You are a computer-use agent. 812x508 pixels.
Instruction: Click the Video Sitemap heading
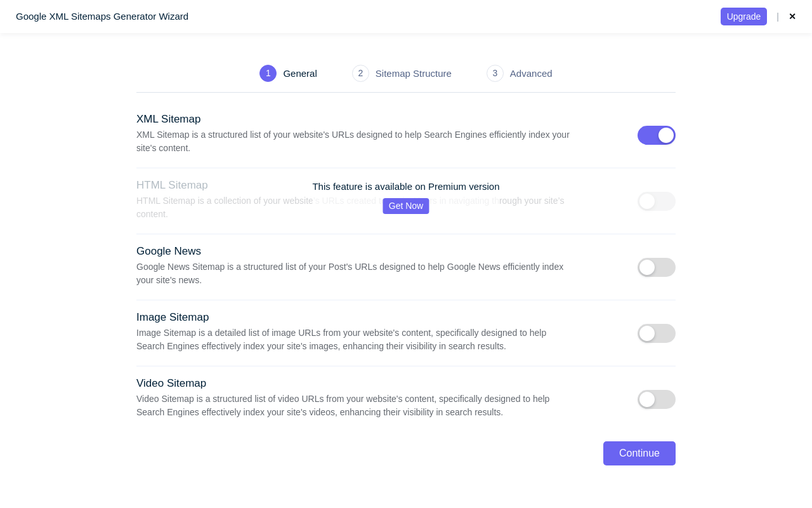coord(171,384)
